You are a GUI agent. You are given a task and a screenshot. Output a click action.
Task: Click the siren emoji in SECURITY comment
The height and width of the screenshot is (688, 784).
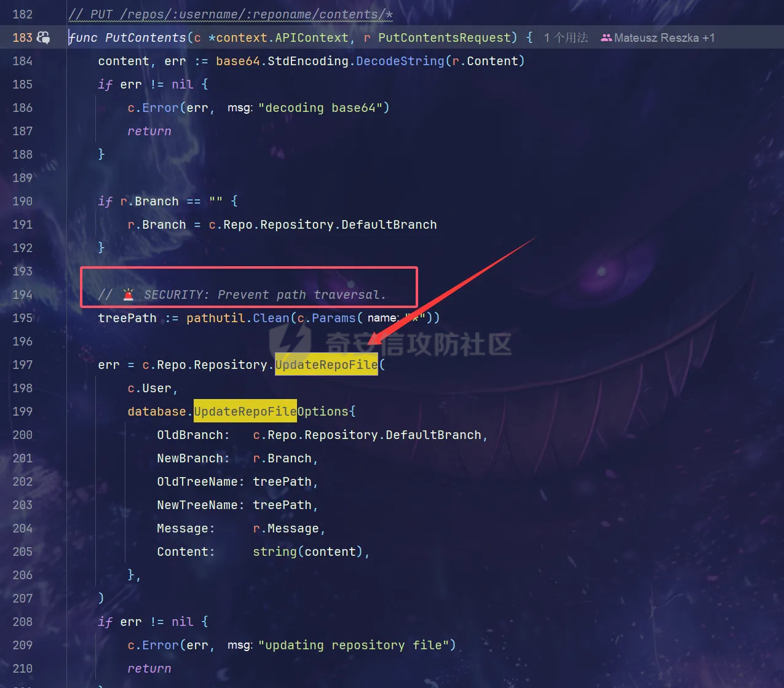pos(128,295)
